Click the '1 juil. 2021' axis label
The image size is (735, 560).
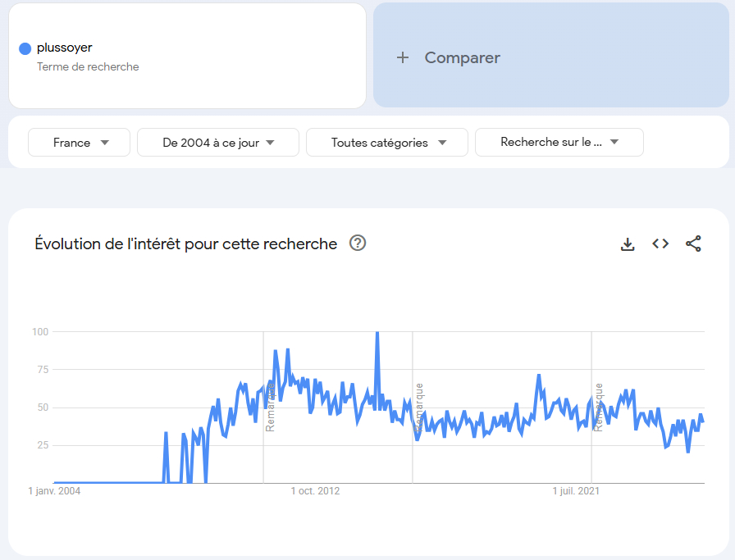[x=575, y=491]
